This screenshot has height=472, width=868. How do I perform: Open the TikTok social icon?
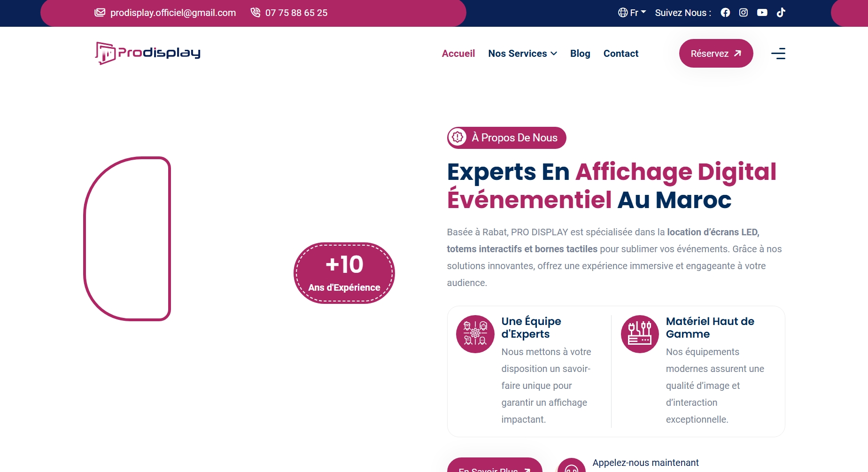click(x=781, y=13)
